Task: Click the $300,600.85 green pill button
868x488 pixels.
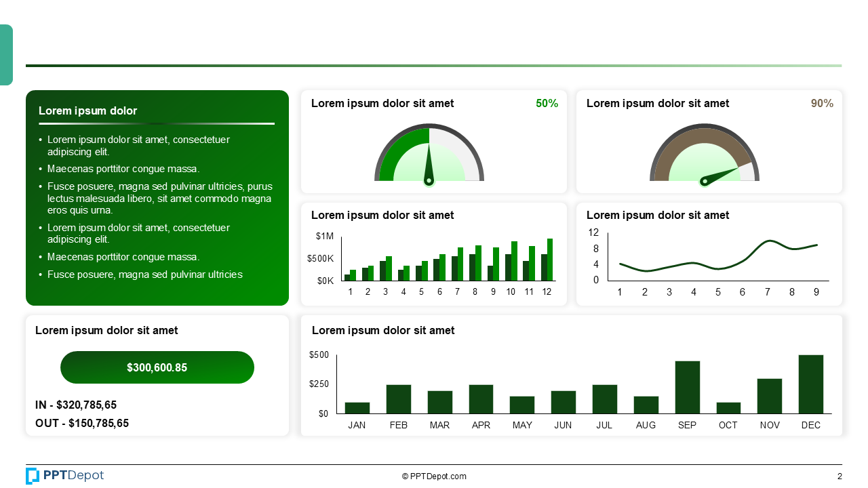Action: pos(157,367)
